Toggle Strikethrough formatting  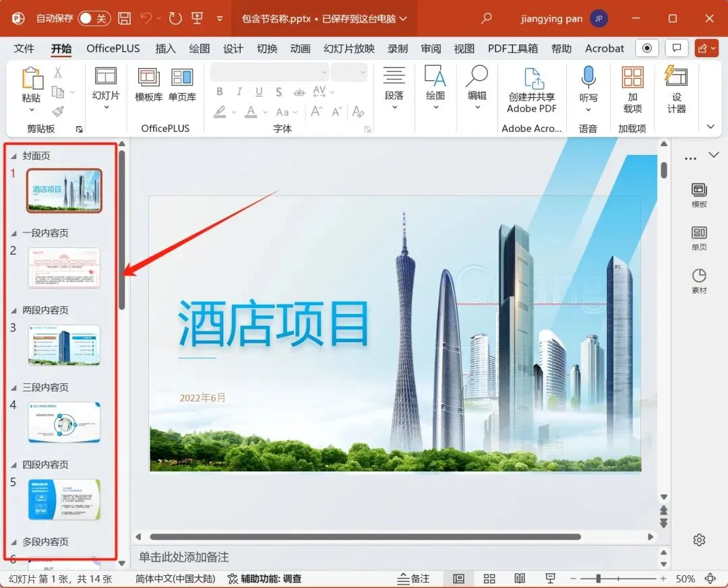coord(299,92)
